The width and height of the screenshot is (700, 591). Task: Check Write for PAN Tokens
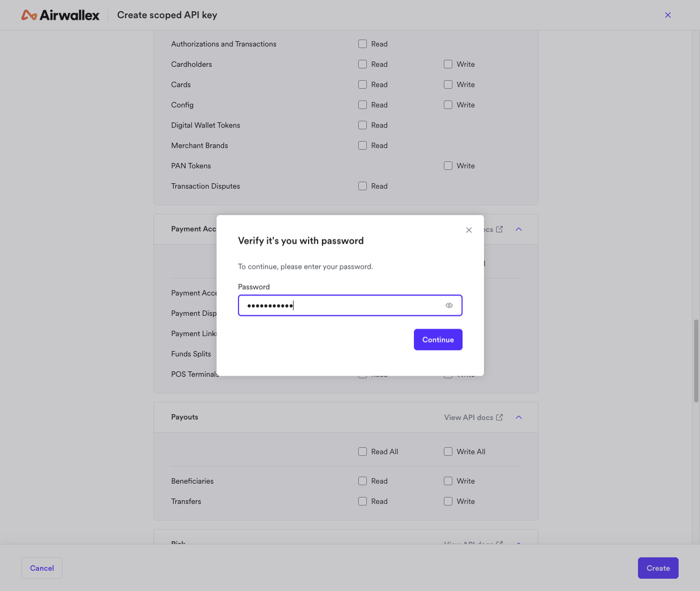(448, 166)
